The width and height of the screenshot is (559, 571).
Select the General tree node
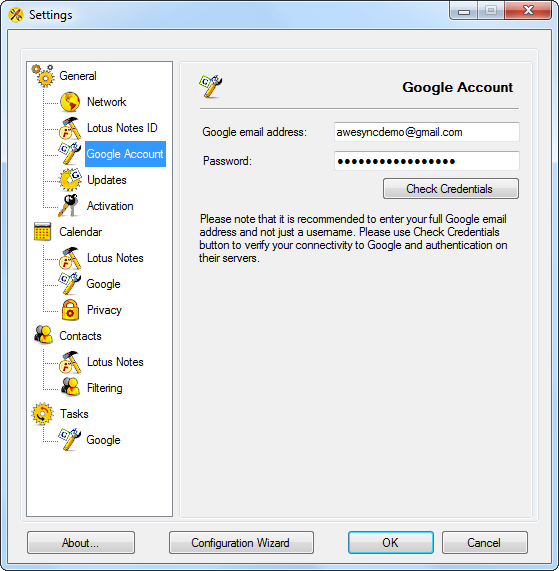78,76
